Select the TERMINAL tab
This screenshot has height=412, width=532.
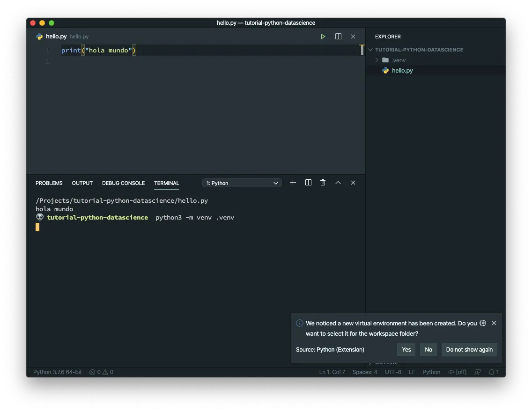166,183
